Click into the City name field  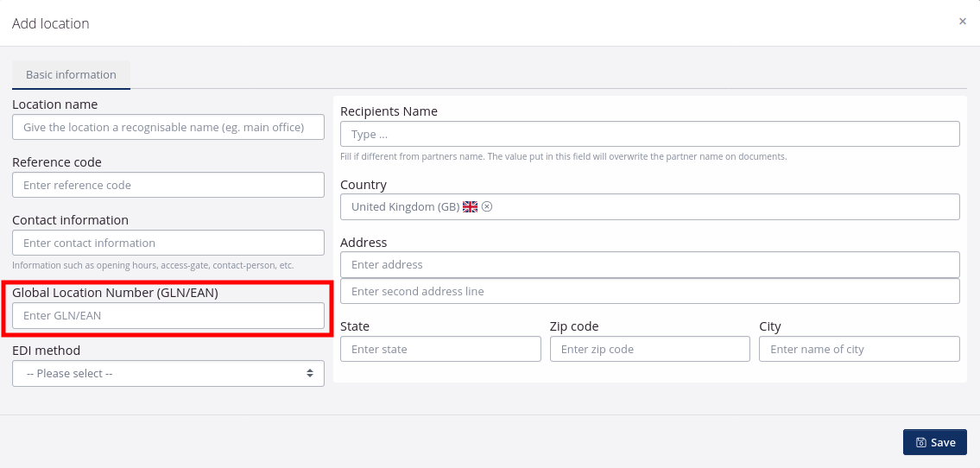click(x=858, y=350)
